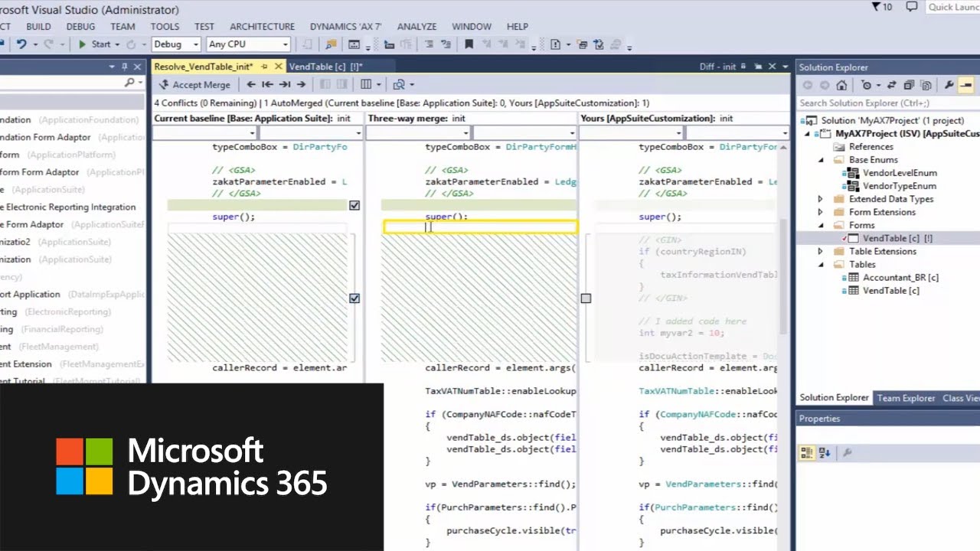Toggle lower baseline conflict checkbox

tap(354, 298)
